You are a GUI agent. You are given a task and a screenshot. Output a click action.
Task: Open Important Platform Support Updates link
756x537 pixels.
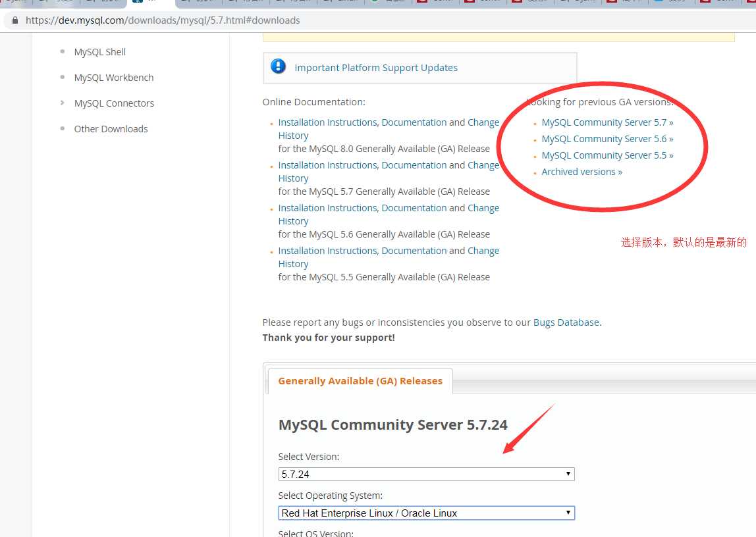tap(376, 68)
